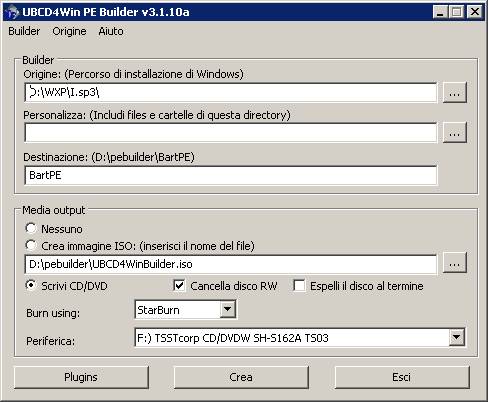Click in the Destinazione BartPE text field
This screenshot has height=402, width=488.
coord(230,175)
